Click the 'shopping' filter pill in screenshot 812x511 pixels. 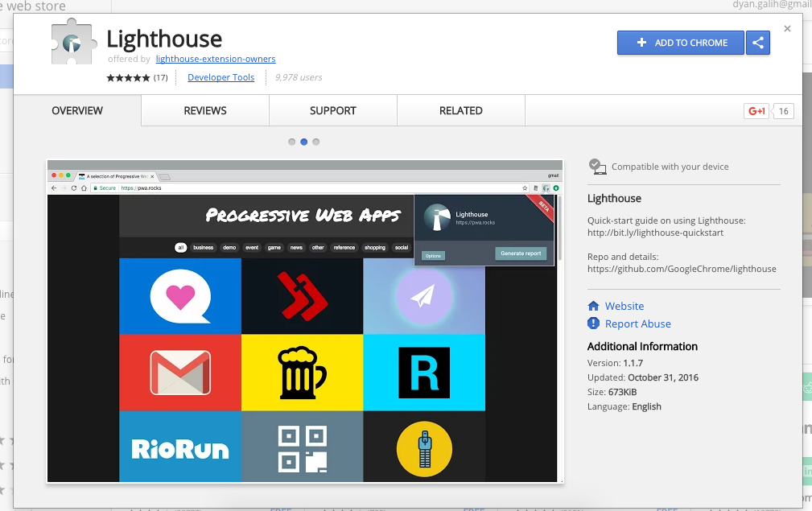click(375, 248)
